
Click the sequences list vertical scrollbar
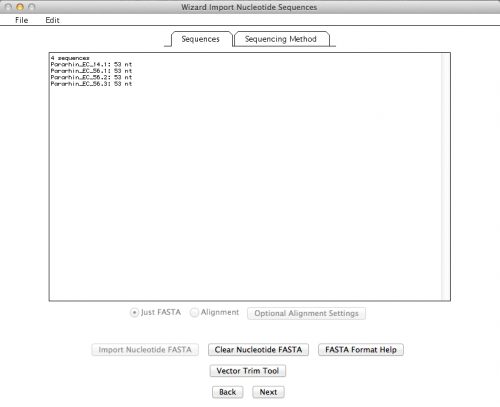(445, 177)
